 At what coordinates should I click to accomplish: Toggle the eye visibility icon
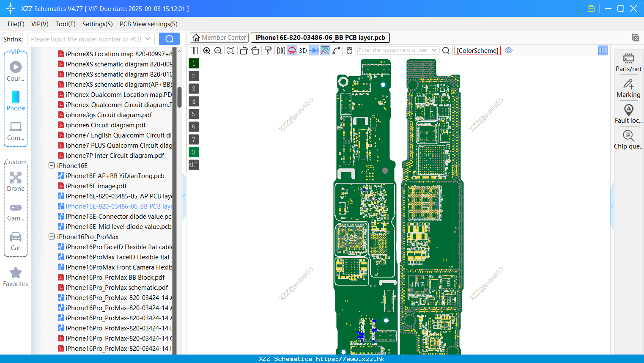(509, 50)
